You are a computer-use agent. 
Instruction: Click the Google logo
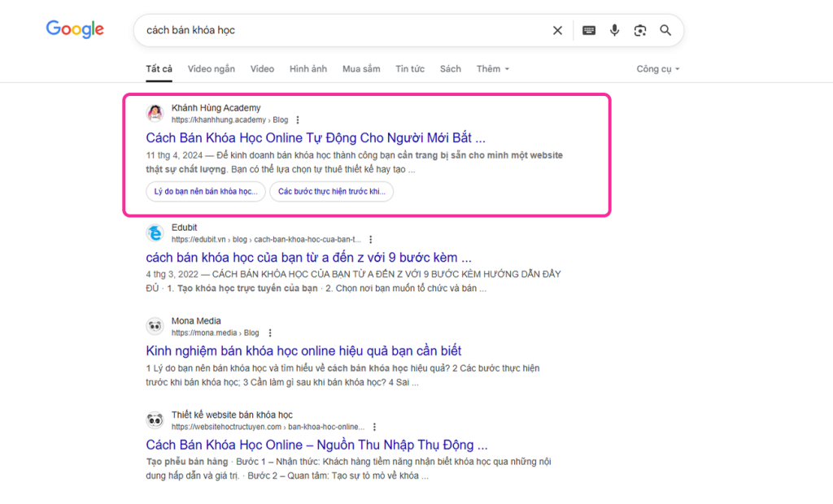pyautogui.click(x=75, y=29)
